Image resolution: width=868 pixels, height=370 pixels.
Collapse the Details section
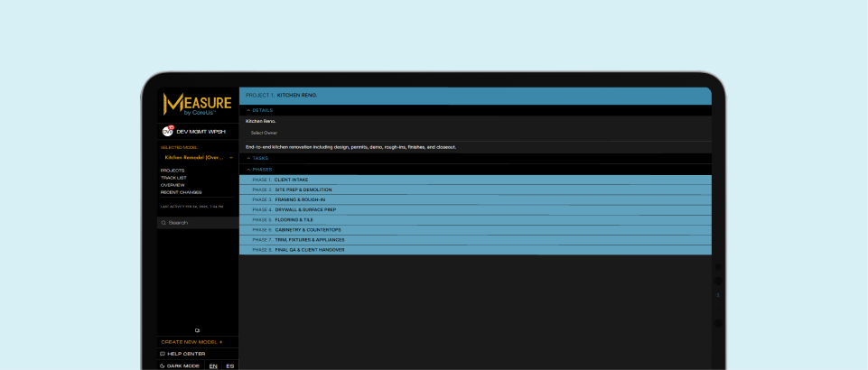pos(259,110)
